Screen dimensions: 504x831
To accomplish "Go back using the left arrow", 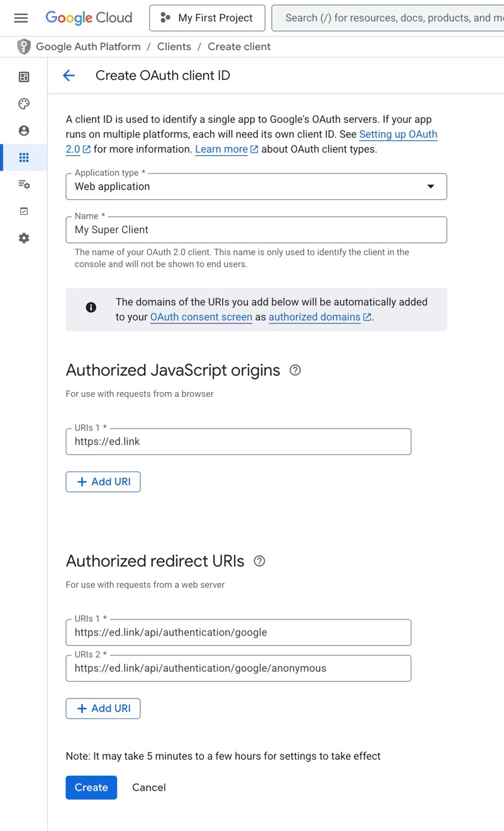I will [x=69, y=76].
